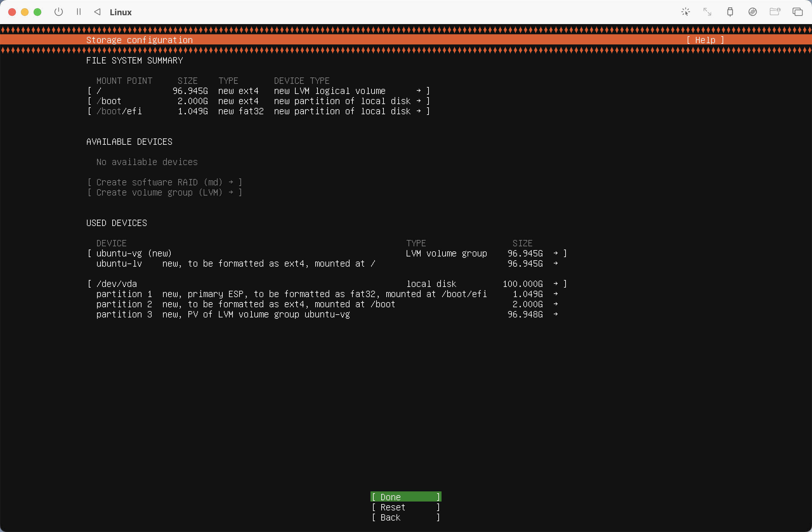Select the ubuntu-lv logical volume row
The width and height of the screenshot is (812, 532).
[327, 263]
